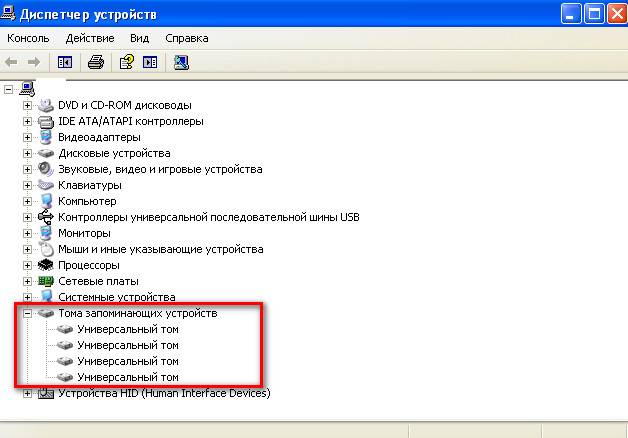Click the IDE ATA/ATAPI controllers icon

(46, 121)
